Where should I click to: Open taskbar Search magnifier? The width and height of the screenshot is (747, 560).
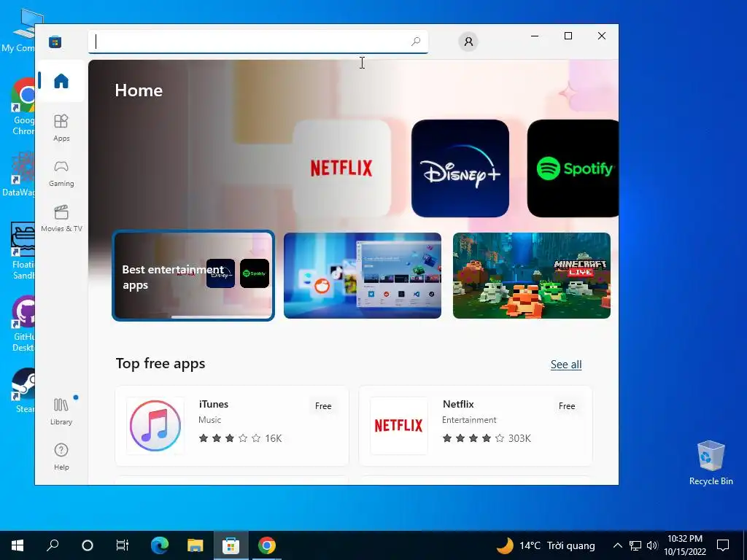point(53,545)
